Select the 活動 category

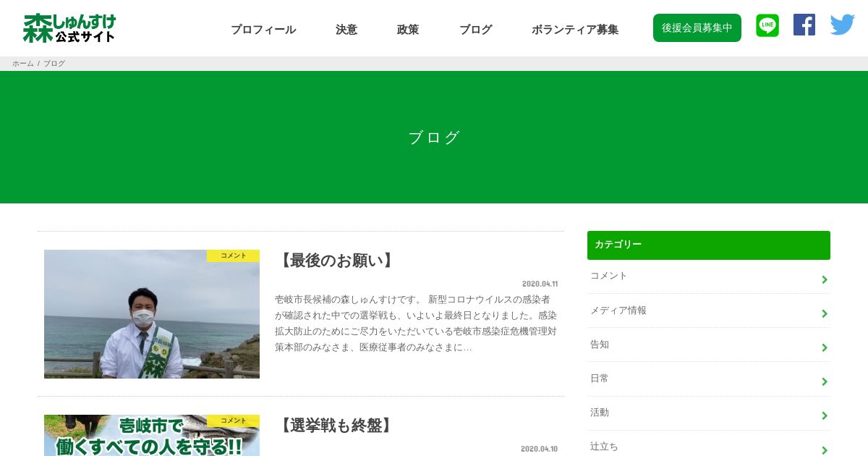[709, 413]
